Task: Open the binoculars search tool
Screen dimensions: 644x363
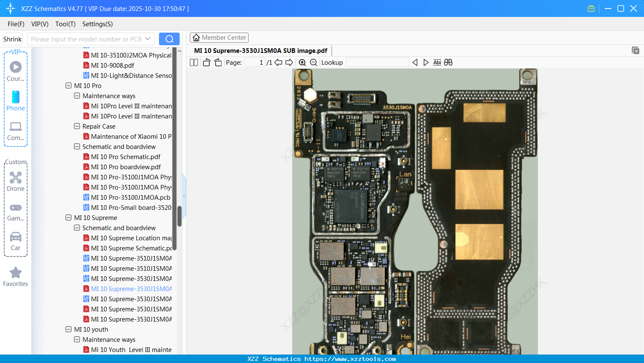Action: (448, 62)
